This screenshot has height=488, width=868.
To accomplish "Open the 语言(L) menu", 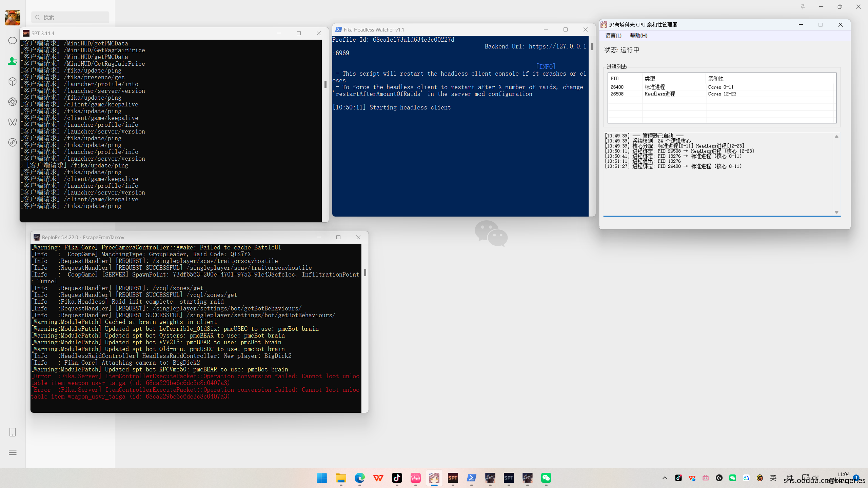I will 613,36.
